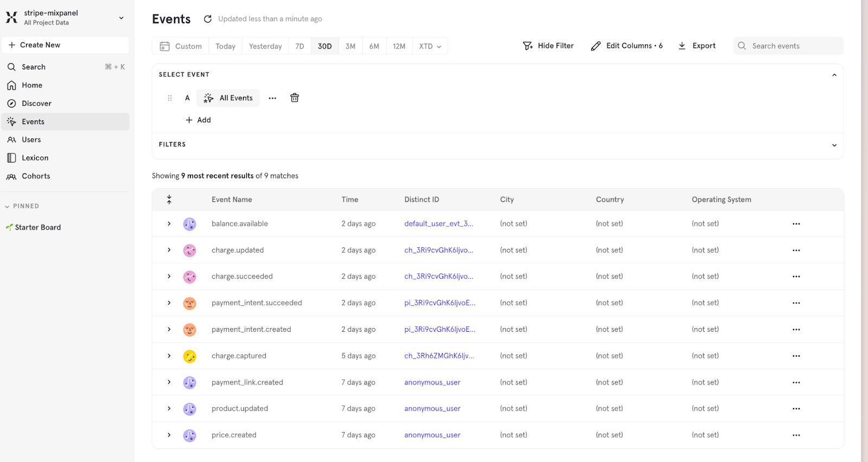The height and width of the screenshot is (462, 868).
Task: Open row menu for product.updated
Action: coord(796,409)
